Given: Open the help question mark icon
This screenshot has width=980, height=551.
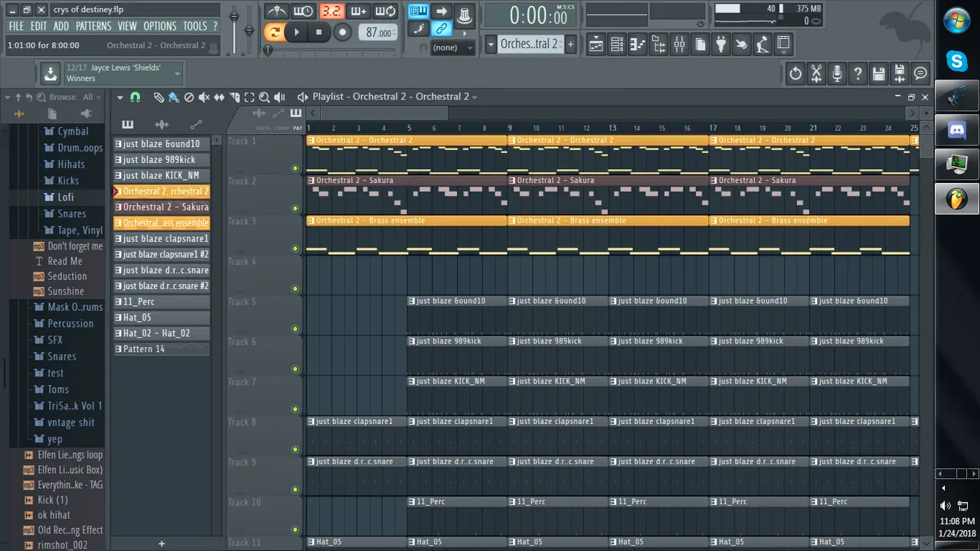Looking at the screenshot, I should [x=857, y=73].
